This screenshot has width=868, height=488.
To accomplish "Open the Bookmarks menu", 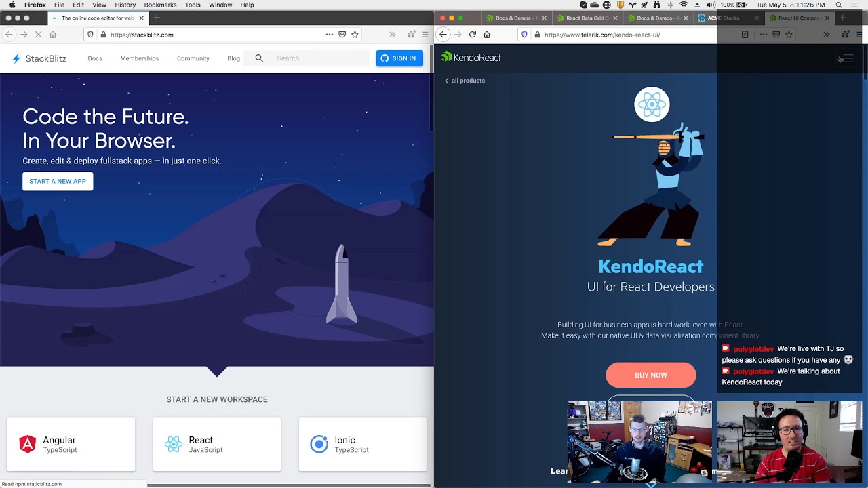I will coord(160,5).
